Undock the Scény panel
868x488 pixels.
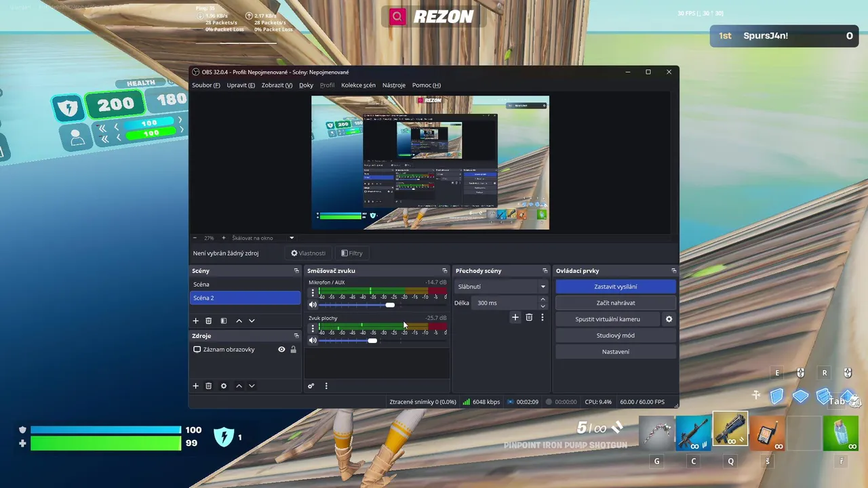click(296, 270)
